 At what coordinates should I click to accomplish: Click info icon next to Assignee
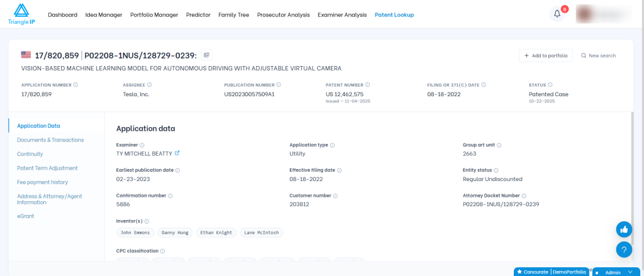150,85
